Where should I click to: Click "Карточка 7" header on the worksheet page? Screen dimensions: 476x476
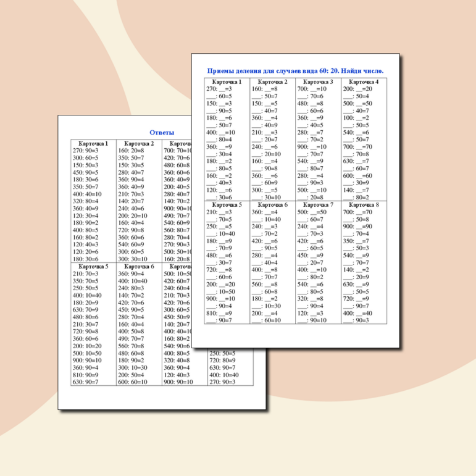[318, 204]
